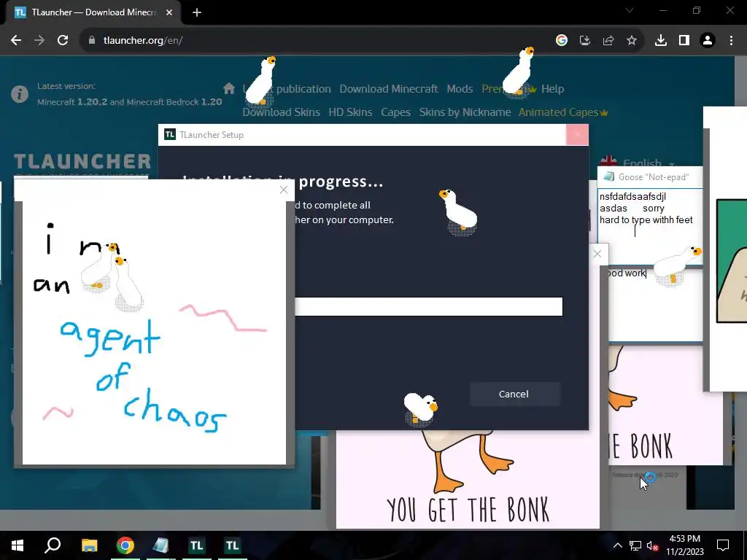Open the notepad app in the taskbar
This screenshot has width=747, height=560.
161,545
